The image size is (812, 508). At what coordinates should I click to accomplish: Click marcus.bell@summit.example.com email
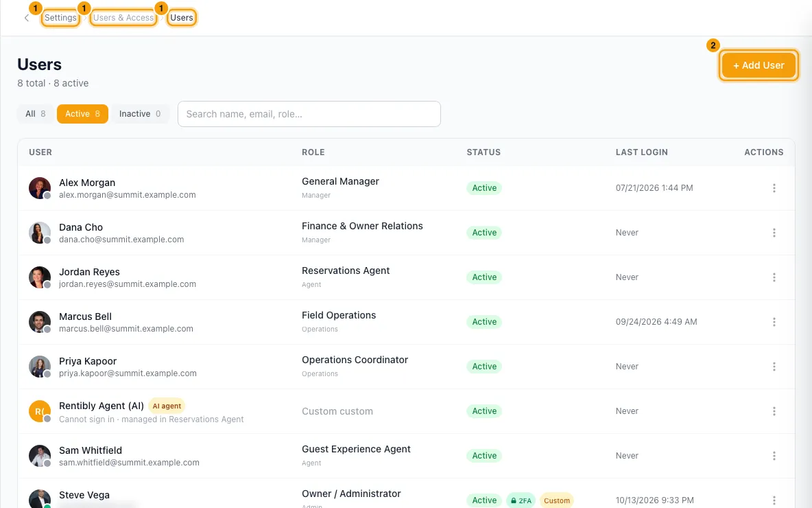pos(126,329)
